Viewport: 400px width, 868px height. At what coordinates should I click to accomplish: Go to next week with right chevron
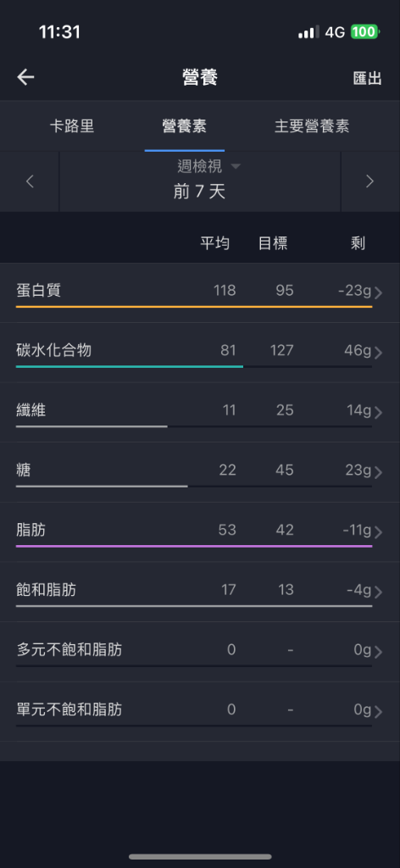(x=370, y=181)
